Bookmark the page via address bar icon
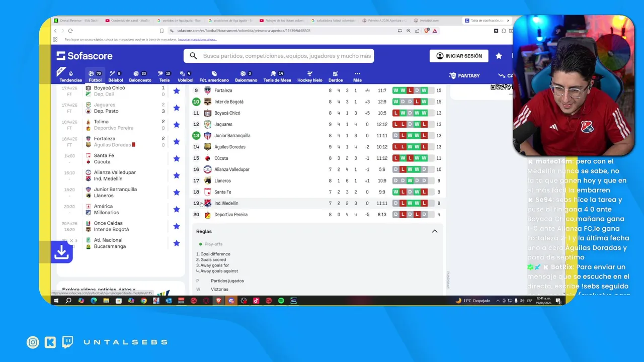644x362 pixels. tap(162, 31)
